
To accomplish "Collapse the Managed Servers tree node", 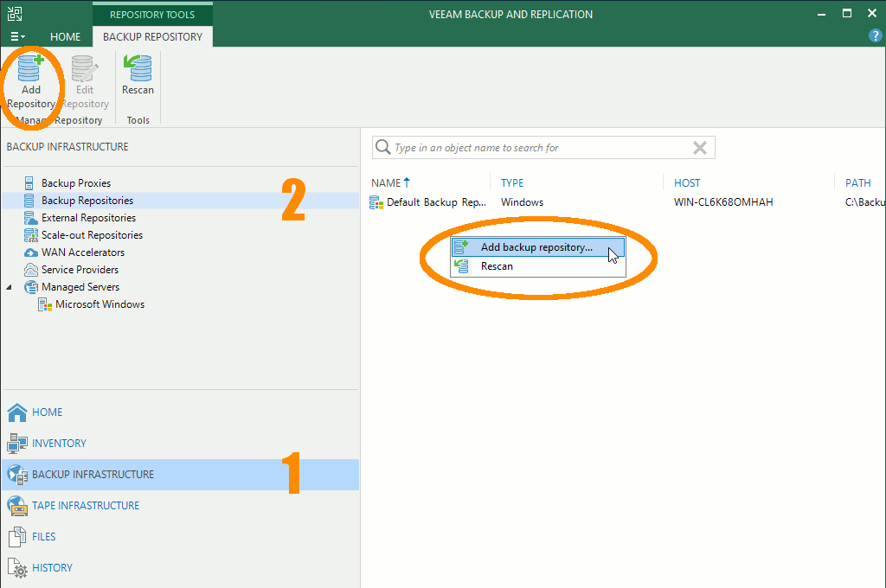I will [x=10, y=287].
